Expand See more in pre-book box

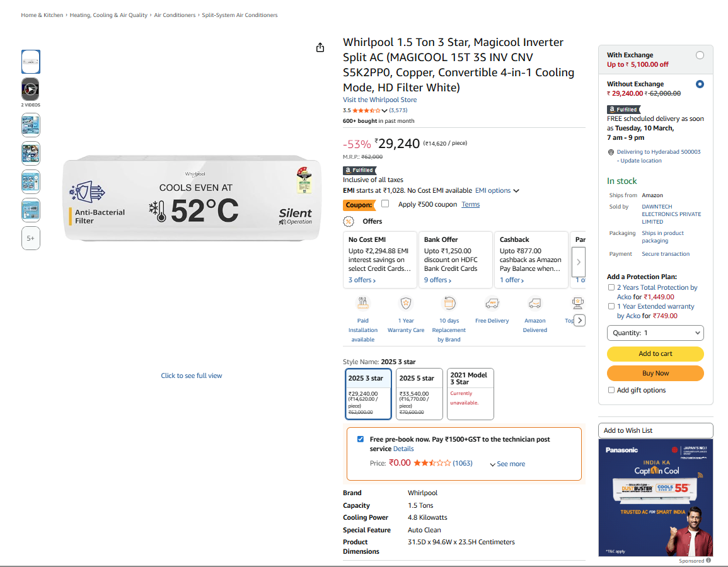tap(507, 464)
